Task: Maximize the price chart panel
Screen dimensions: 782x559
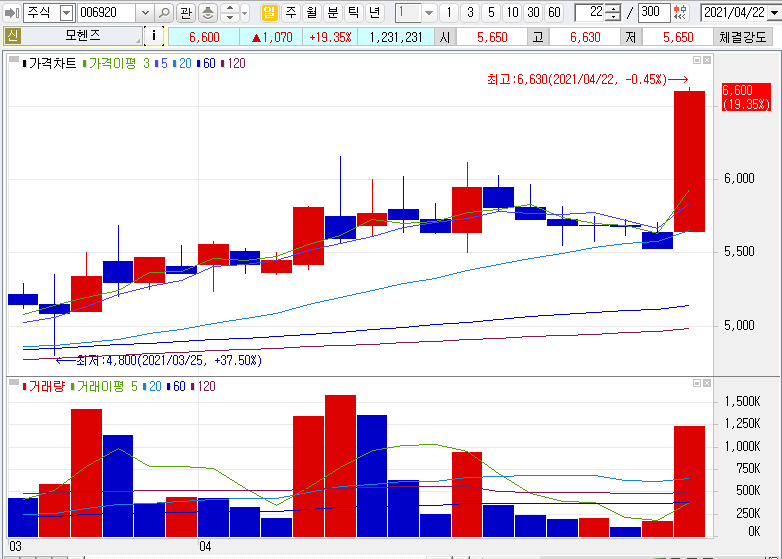Action: [697, 60]
